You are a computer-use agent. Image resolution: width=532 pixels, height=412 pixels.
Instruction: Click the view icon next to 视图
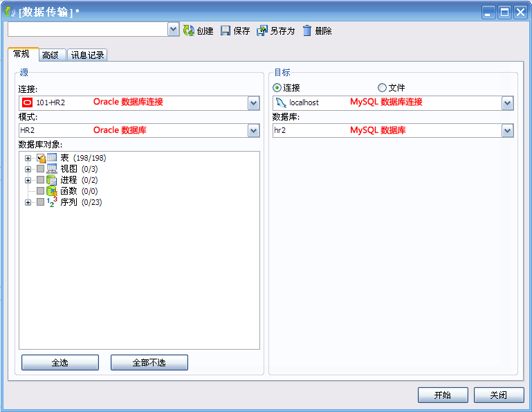(52, 169)
